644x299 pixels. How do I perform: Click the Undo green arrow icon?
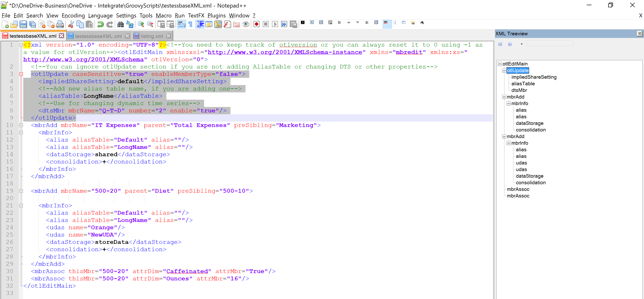point(100,24)
